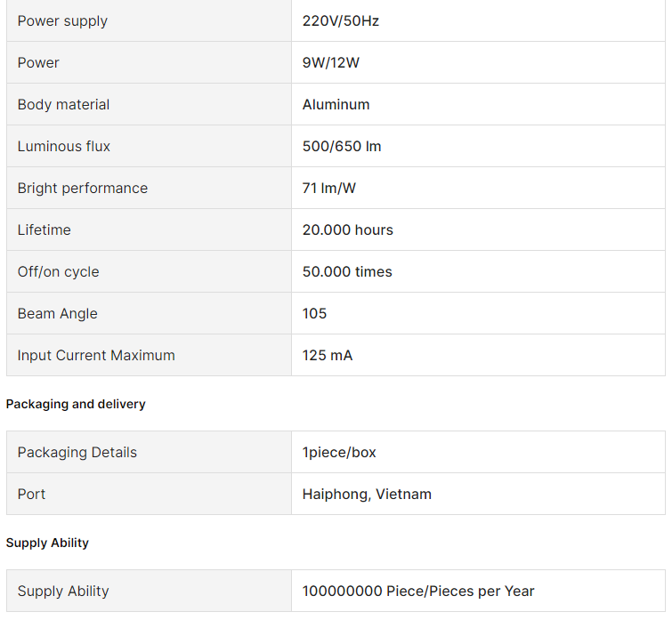Viewport: 672px width, 620px height.
Task: Click the Bright performance label
Action: pyautogui.click(x=83, y=188)
